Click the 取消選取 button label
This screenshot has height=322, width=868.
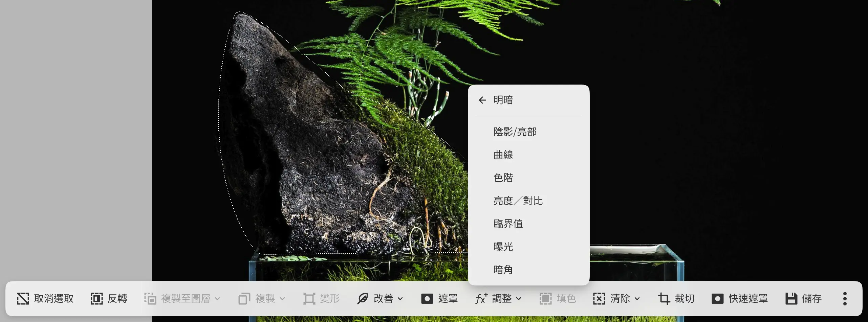point(54,299)
